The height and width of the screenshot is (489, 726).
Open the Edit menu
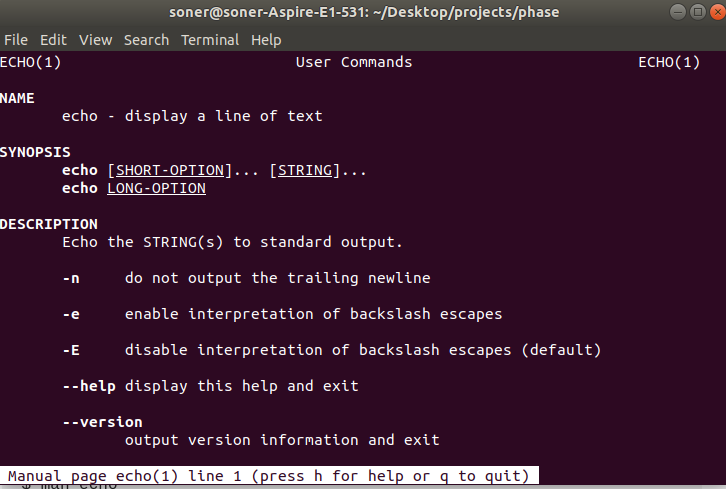53,40
